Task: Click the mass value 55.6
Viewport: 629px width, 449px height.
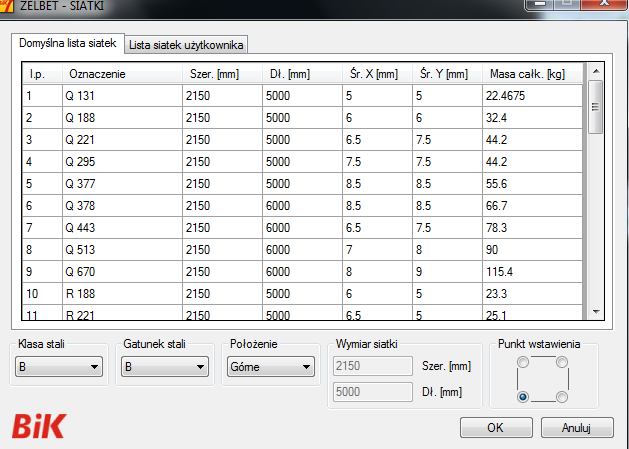Action: pos(497,184)
